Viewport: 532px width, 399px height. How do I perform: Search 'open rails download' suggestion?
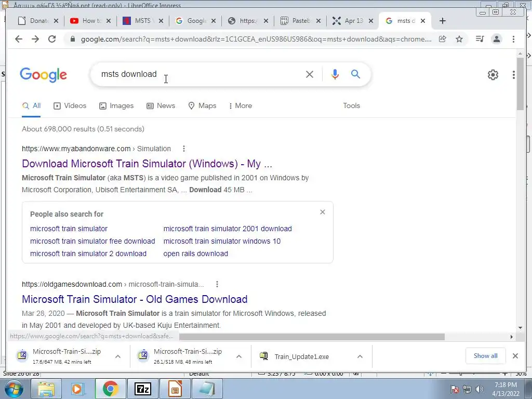pos(196,254)
